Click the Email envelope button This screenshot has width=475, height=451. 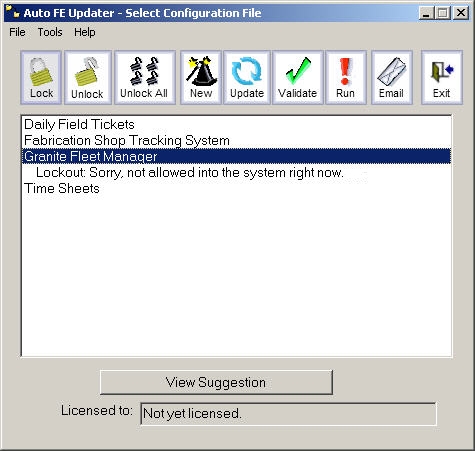tap(392, 78)
